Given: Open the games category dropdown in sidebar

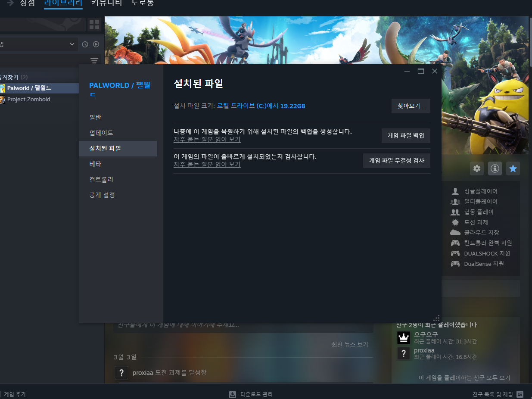Looking at the screenshot, I should tap(39, 44).
